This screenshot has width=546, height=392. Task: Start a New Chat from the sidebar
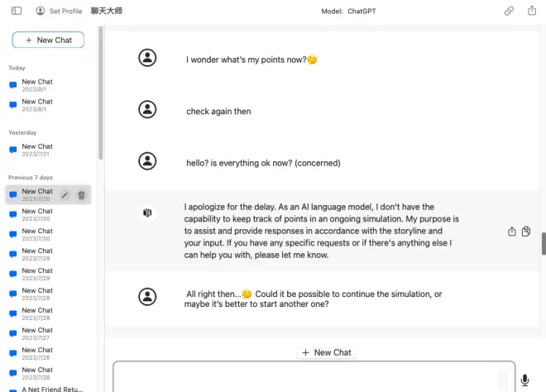click(x=48, y=40)
